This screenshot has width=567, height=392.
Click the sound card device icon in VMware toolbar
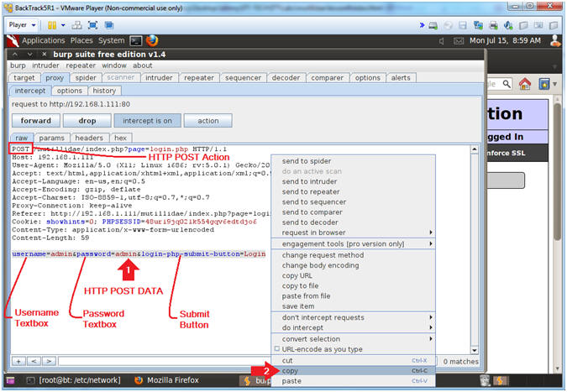tap(508, 26)
